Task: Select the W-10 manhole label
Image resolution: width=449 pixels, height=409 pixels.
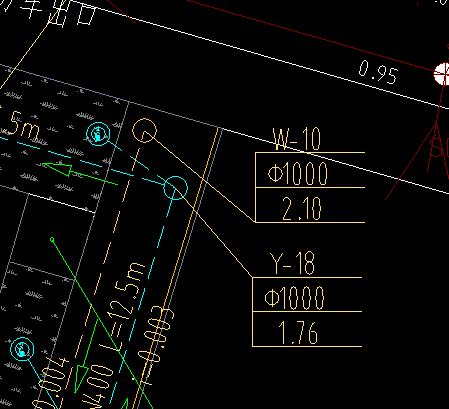Action: [297, 139]
